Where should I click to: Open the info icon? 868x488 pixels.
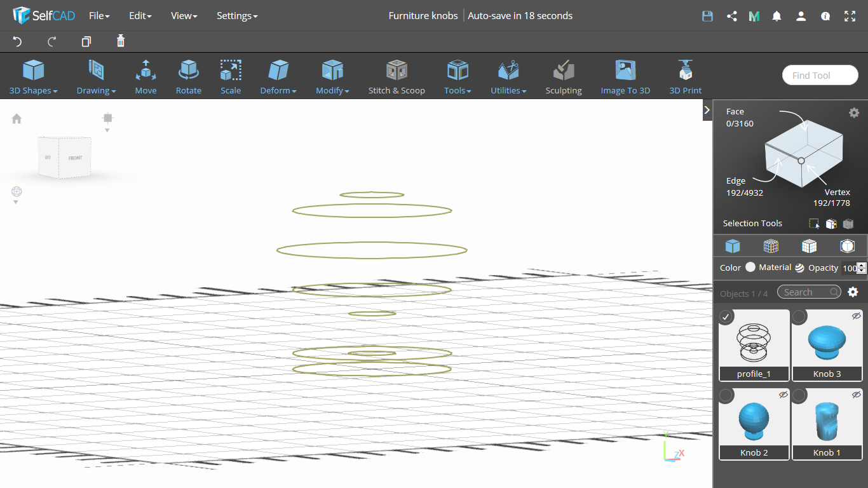coord(825,16)
